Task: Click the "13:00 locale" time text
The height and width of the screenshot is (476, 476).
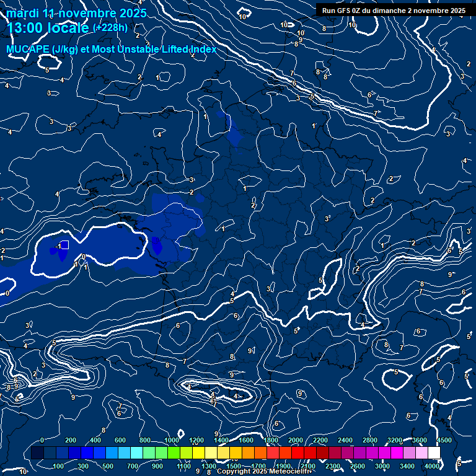Action: click(x=48, y=29)
